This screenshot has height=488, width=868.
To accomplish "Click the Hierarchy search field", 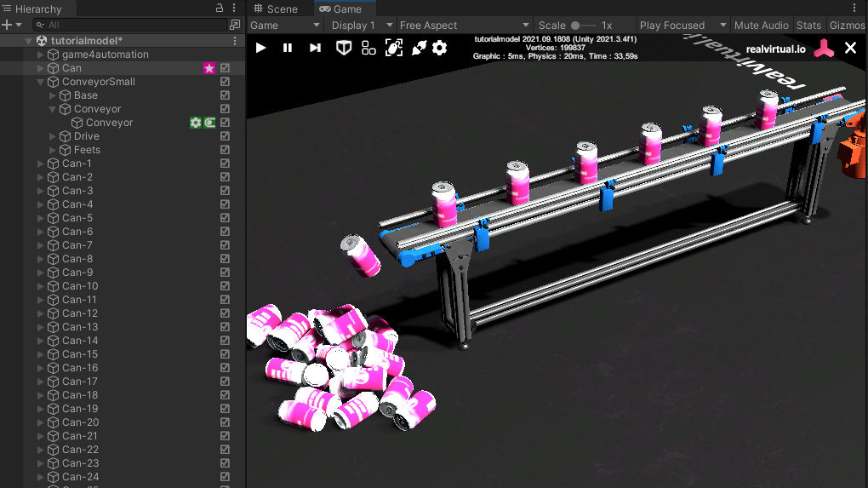I will tap(119, 26).
